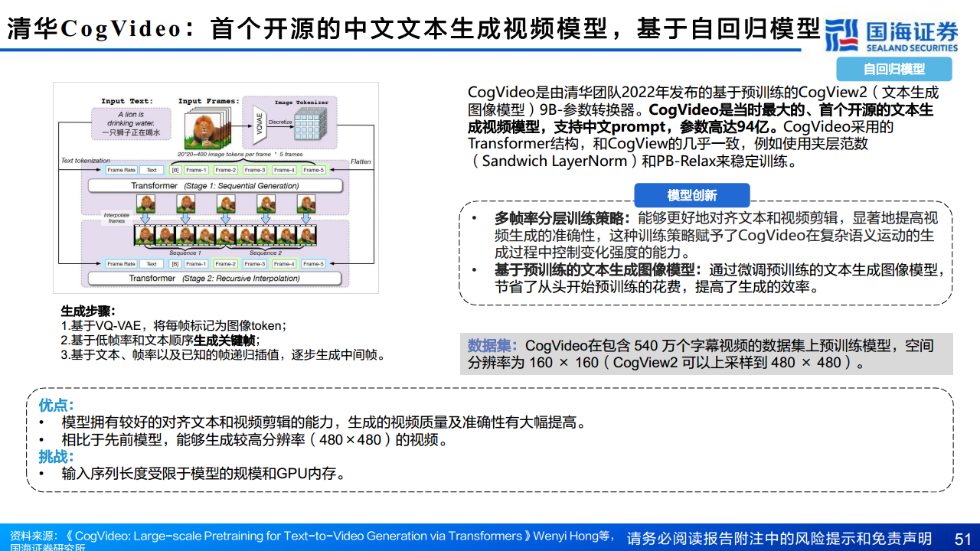This screenshot has height=551, width=980.
Task: Click the Sealand Securities logo
Action: pos(891,34)
